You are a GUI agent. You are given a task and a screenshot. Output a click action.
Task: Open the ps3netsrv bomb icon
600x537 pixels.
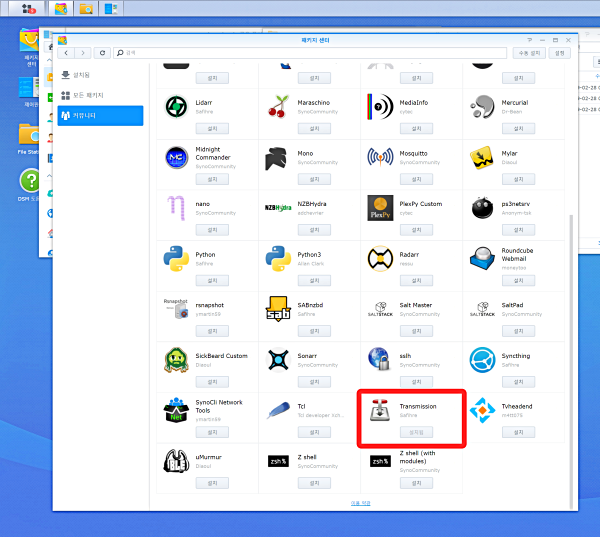pyautogui.click(x=482, y=208)
